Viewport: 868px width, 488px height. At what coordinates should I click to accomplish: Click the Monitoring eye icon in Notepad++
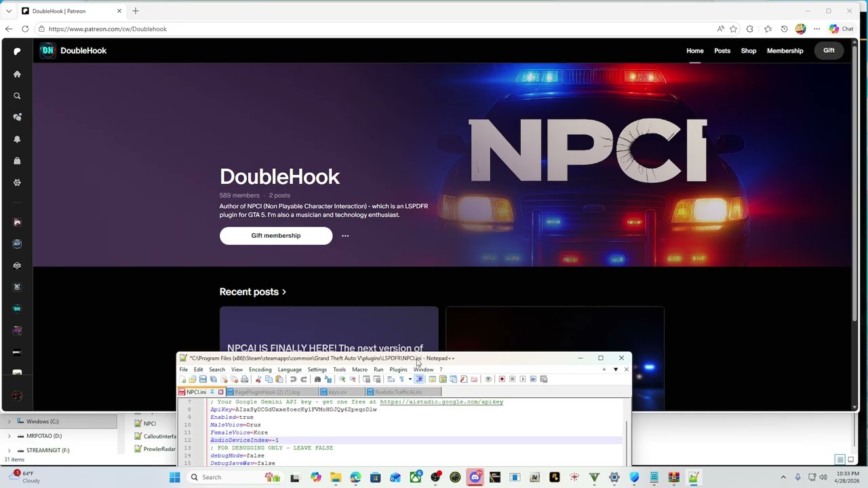488,380
